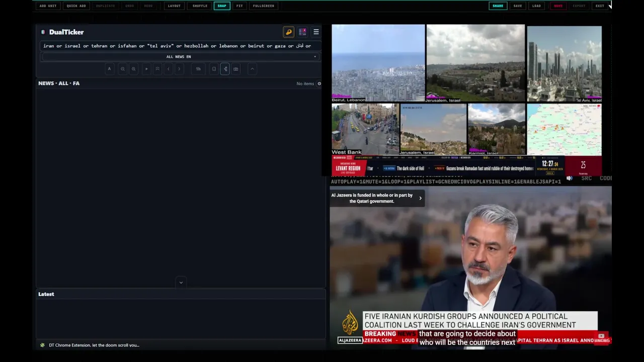
Task: Click the LEVANT REGION breaking news banner
Action: pyautogui.click(x=349, y=167)
